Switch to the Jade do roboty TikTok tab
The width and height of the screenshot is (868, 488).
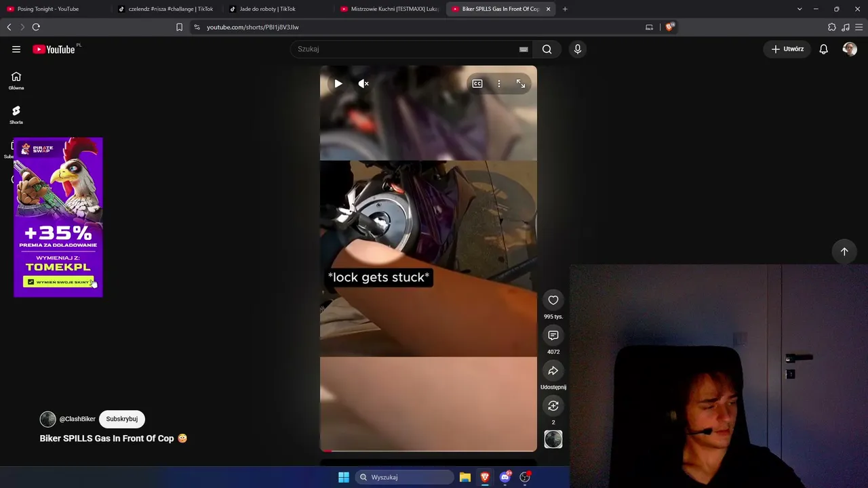[x=277, y=9]
